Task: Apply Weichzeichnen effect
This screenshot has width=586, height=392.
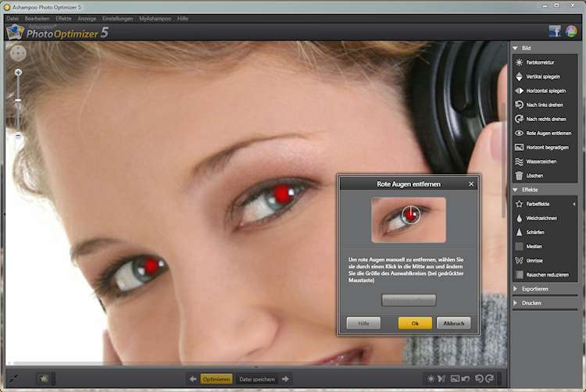Action: click(520, 218)
